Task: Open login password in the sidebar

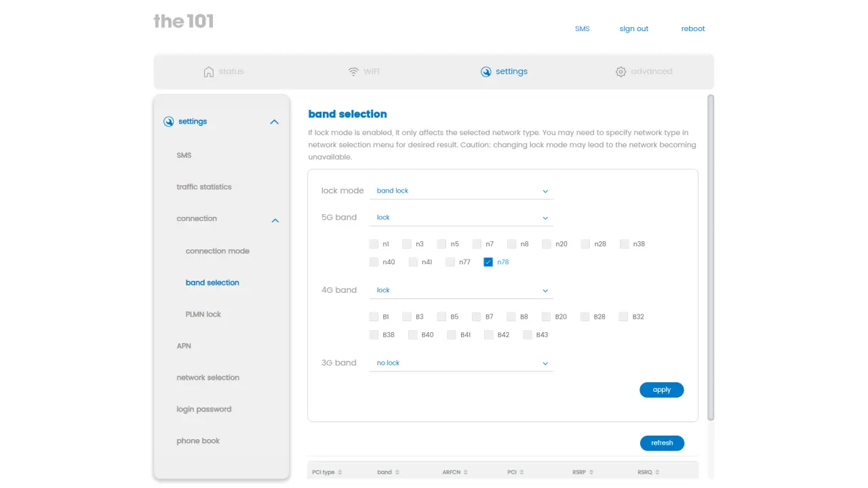Action: point(204,409)
